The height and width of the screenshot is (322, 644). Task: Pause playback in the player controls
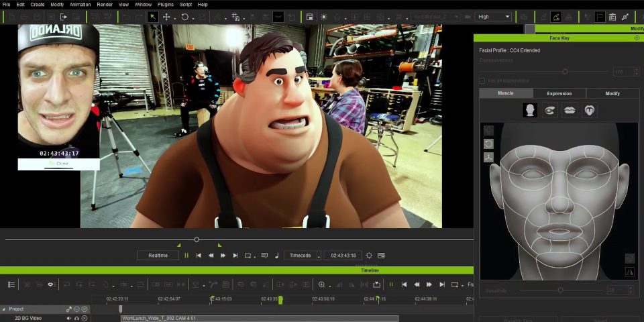pyautogui.click(x=186, y=256)
